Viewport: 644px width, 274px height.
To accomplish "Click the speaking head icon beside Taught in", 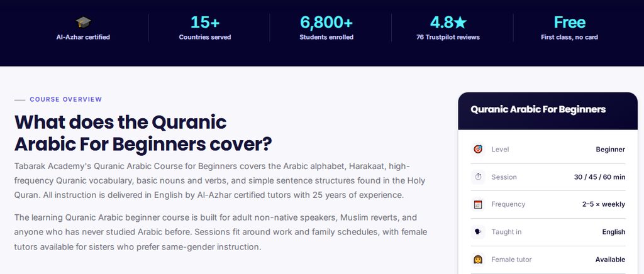I will pos(478,232).
